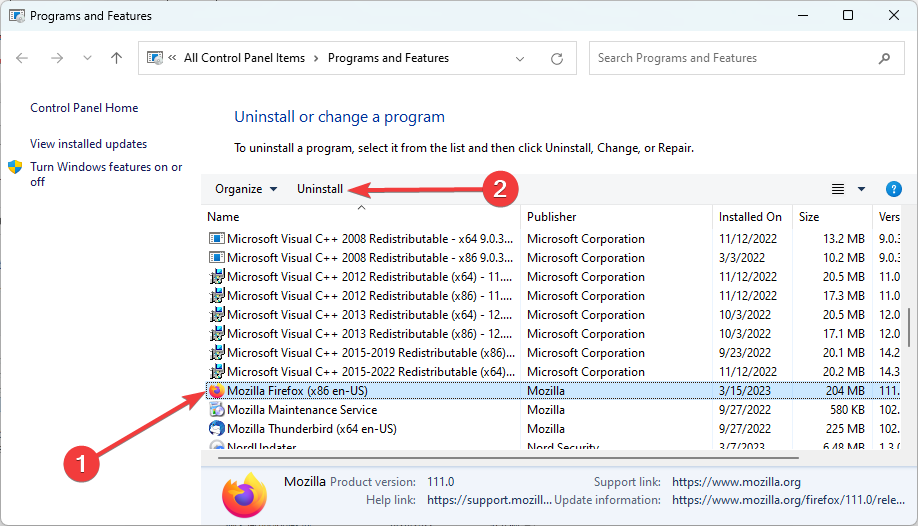
Task: Minimize the Programs and Features window
Action: click(x=803, y=16)
